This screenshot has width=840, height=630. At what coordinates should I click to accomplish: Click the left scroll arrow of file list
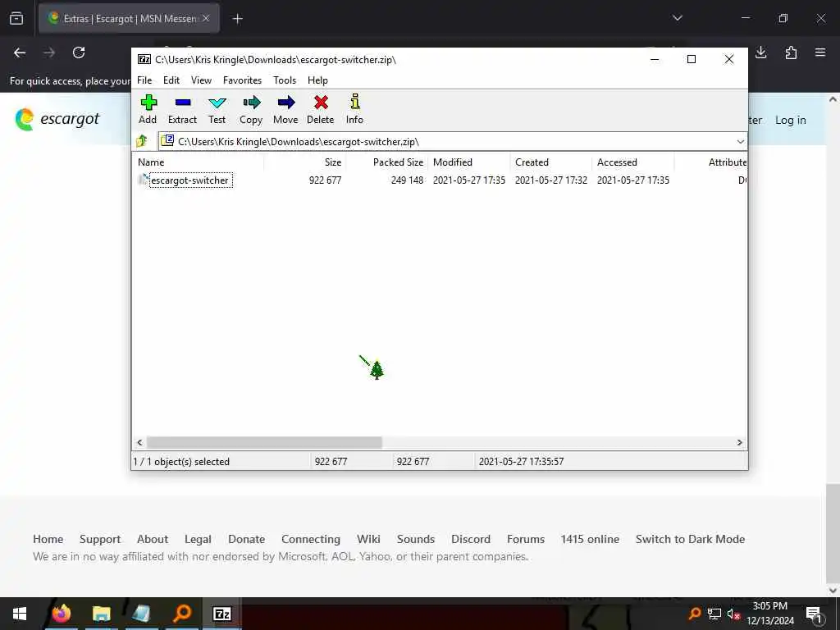point(139,442)
